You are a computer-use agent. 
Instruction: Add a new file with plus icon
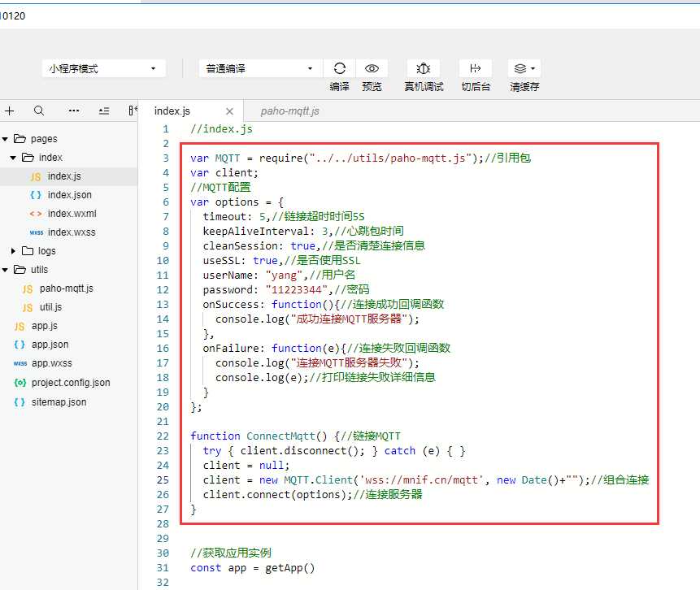(10, 111)
